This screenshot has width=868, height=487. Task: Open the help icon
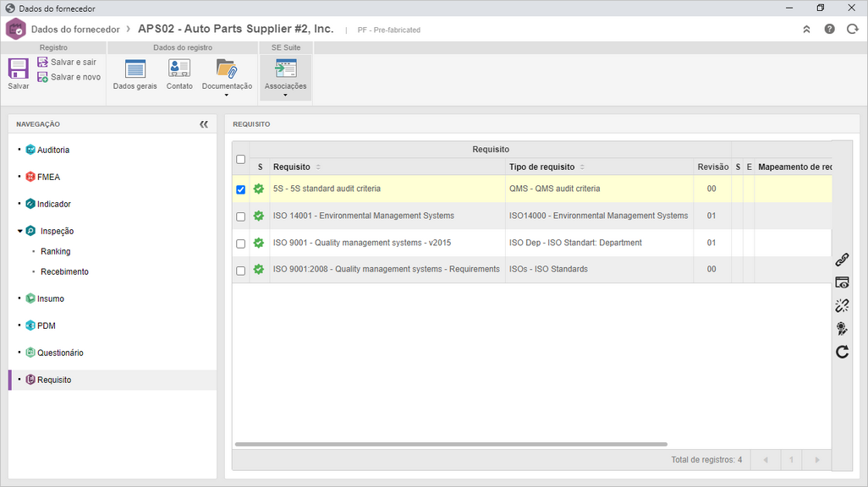pyautogui.click(x=829, y=30)
